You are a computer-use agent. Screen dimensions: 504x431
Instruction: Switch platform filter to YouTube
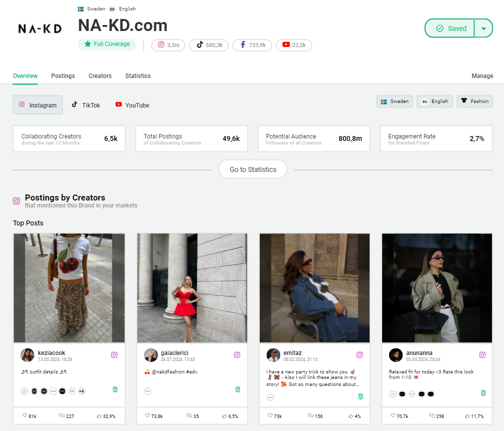(132, 105)
